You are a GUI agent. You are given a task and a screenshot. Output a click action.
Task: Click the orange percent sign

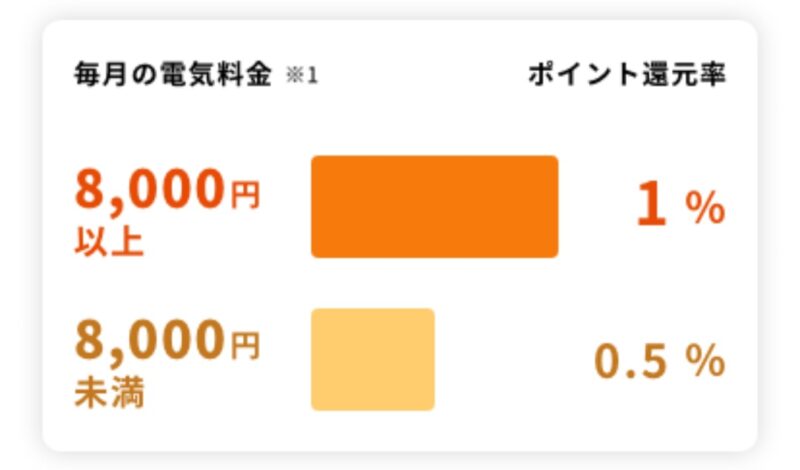coord(705,208)
